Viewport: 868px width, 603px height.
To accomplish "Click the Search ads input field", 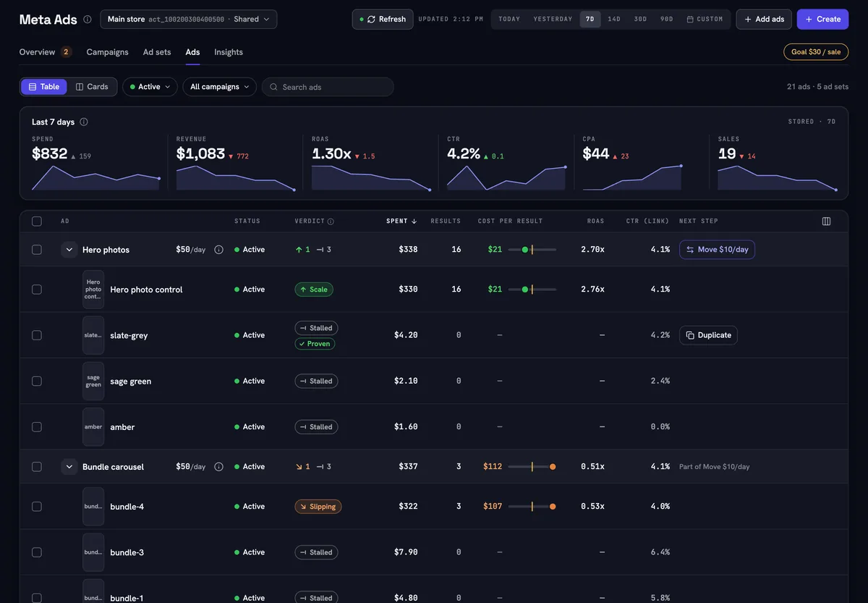I will pos(328,87).
